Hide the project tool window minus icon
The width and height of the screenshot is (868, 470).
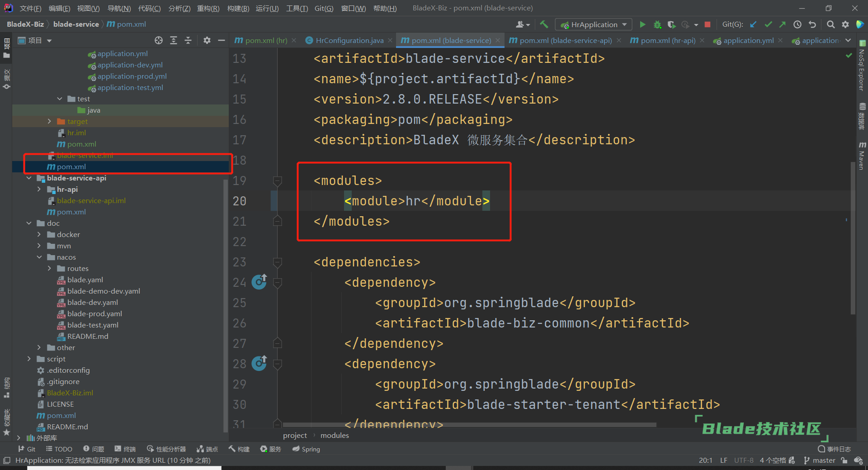222,40
